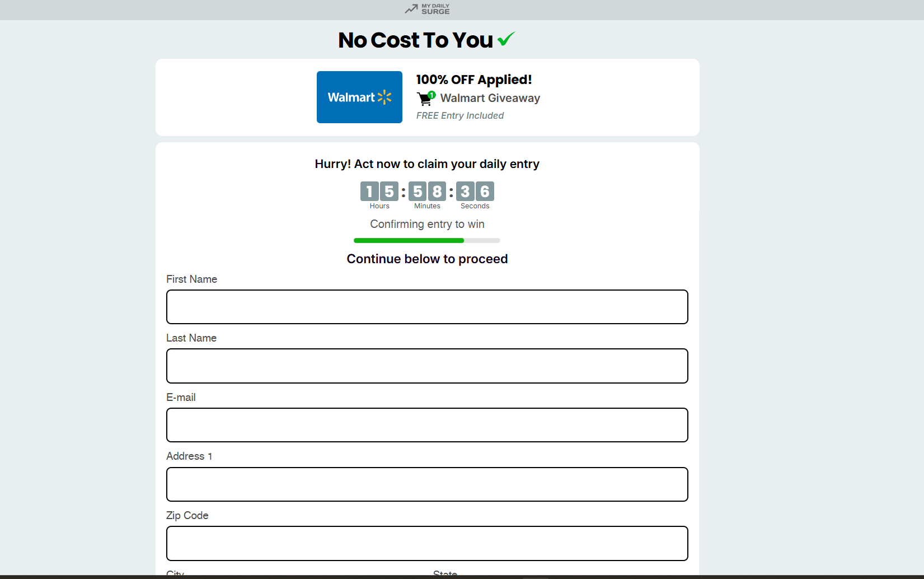Click the Minutes countdown digits
The image size is (924, 579).
427,192
